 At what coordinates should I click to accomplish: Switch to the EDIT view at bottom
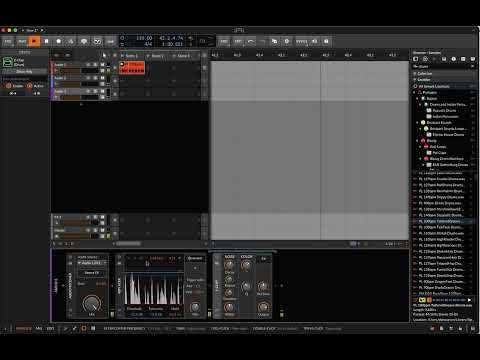50,328
